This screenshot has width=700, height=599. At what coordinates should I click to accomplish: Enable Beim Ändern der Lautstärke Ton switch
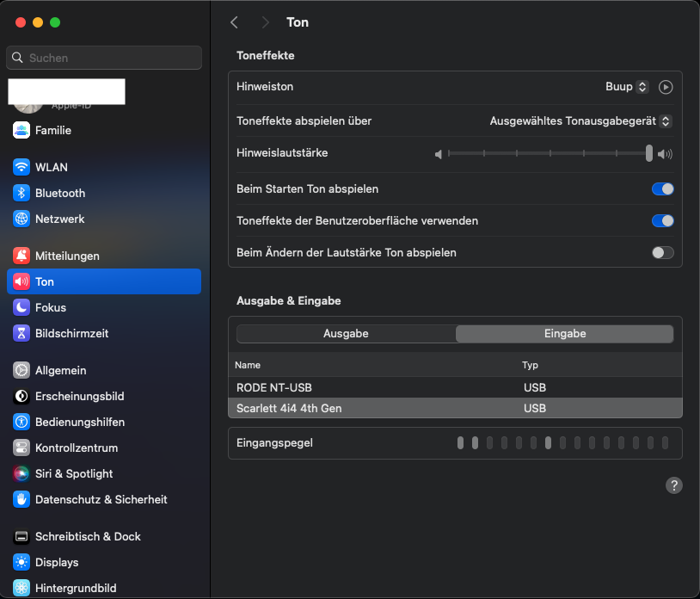click(662, 252)
